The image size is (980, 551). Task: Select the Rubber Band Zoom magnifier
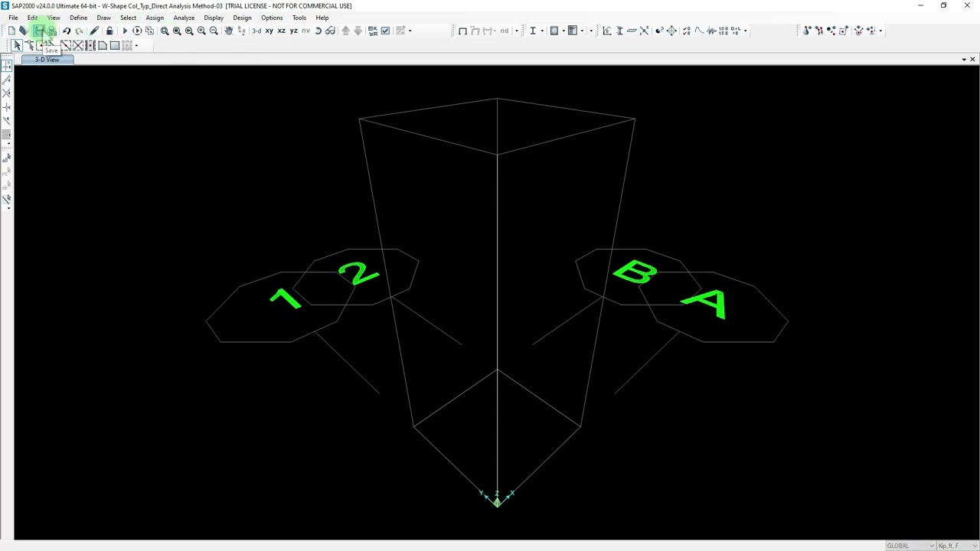pyautogui.click(x=165, y=31)
